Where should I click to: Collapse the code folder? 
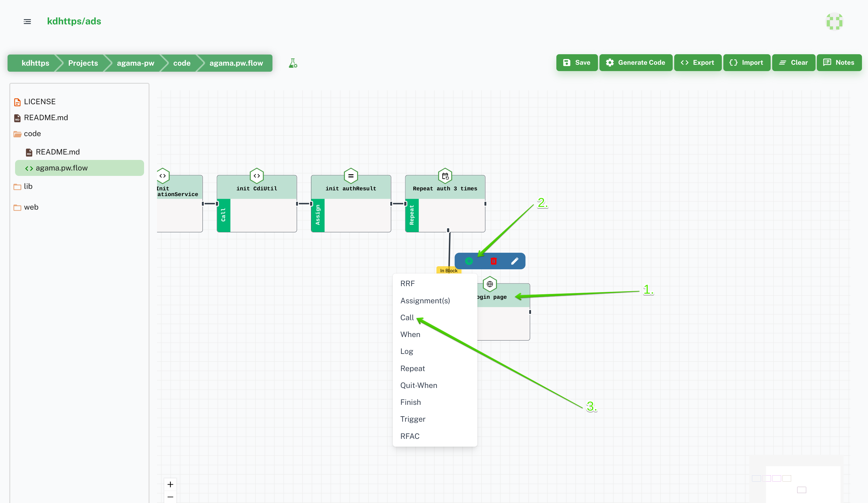(32, 134)
